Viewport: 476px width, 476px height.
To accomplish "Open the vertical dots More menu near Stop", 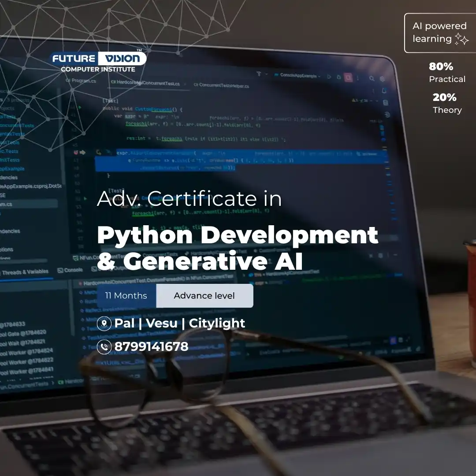I will [357, 78].
